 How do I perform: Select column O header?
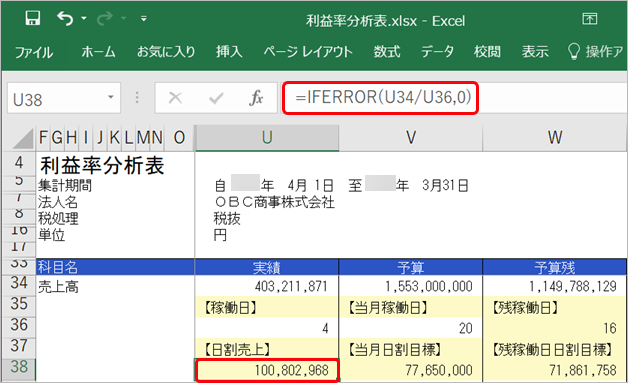point(179,137)
